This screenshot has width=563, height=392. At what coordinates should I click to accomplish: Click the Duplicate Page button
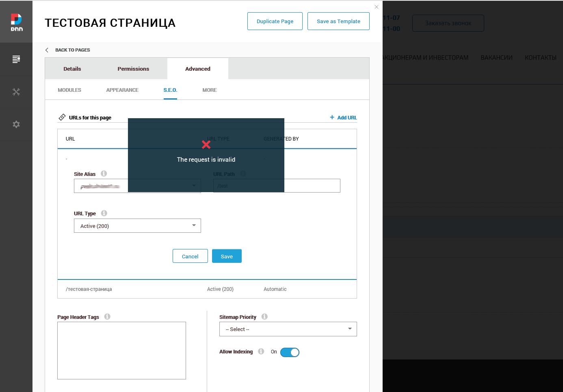pos(275,21)
